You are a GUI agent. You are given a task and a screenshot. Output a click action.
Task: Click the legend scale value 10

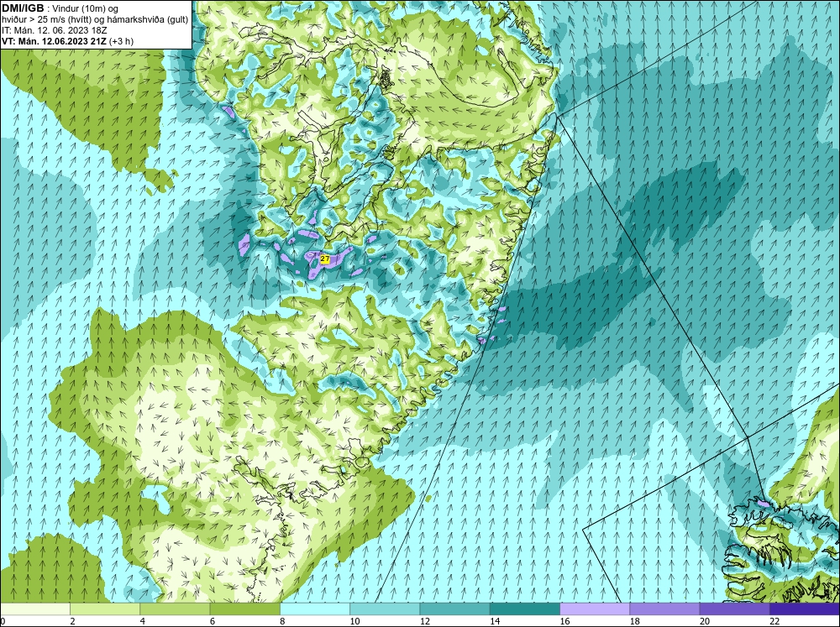(x=354, y=621)
